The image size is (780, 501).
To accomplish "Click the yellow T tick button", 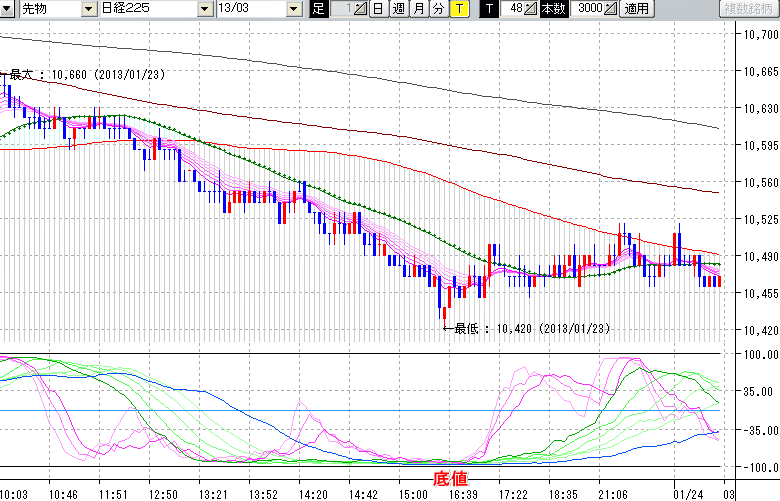I will point(459,9).
